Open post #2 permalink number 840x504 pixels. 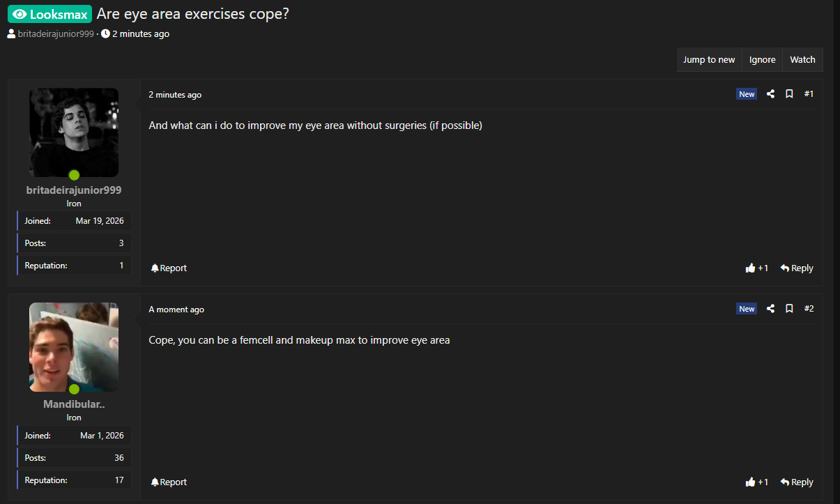809,309
